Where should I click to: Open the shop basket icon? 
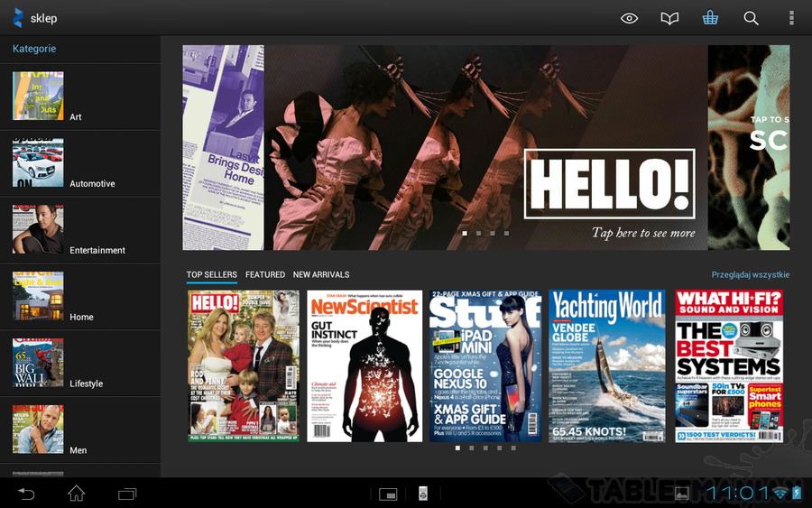710,18
